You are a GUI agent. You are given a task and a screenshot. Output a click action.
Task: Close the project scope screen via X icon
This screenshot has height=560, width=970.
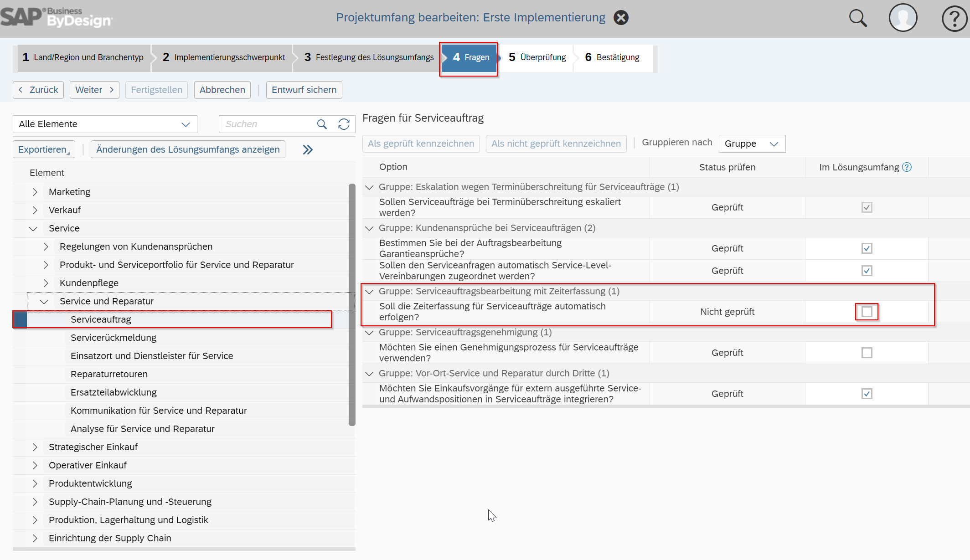point(621,18)
